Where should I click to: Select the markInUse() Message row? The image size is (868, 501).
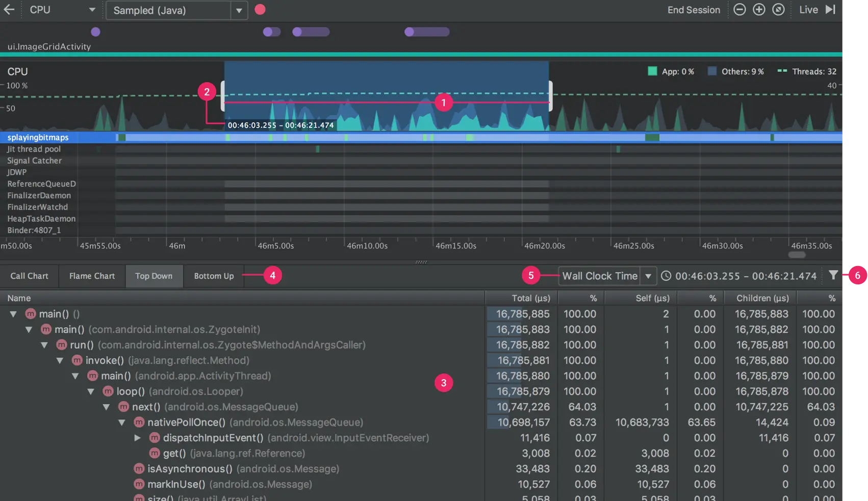click(x=421, y=484)
